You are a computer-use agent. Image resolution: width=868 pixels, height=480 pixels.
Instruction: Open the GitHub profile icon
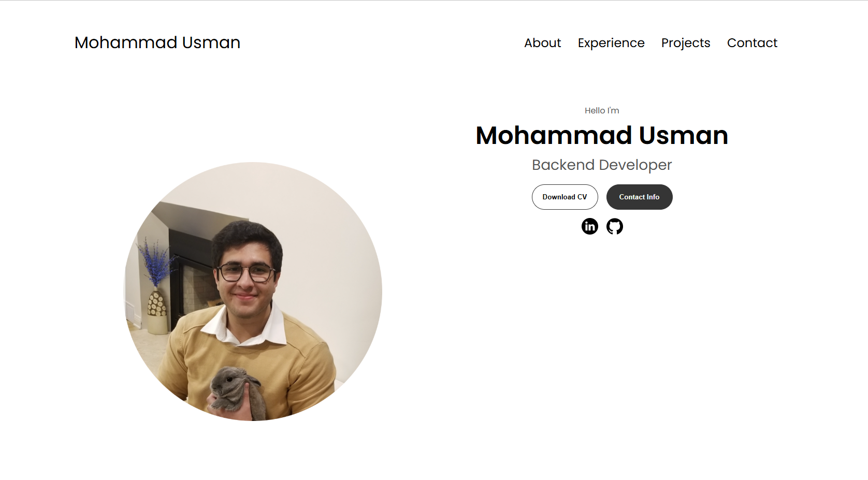click(x=615, y=226)
